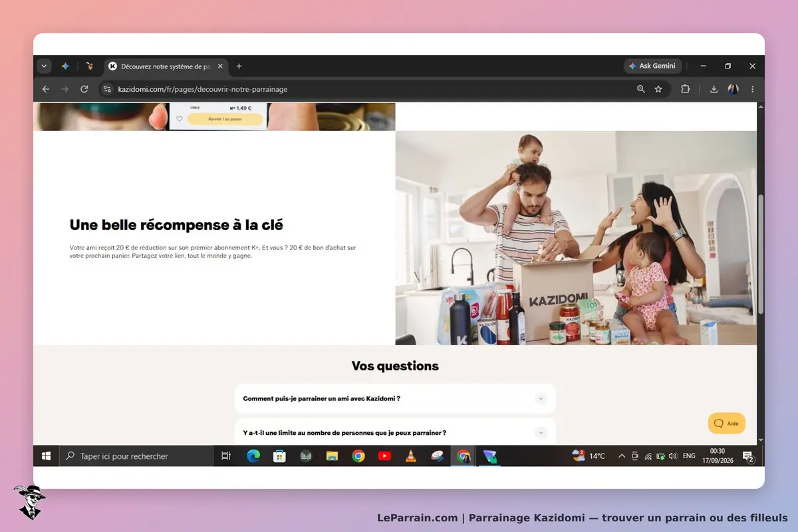This screenshot has width=798, height=532.
Task: Open YouTube app from the taskbar
Action: click(x=384, y=456)
